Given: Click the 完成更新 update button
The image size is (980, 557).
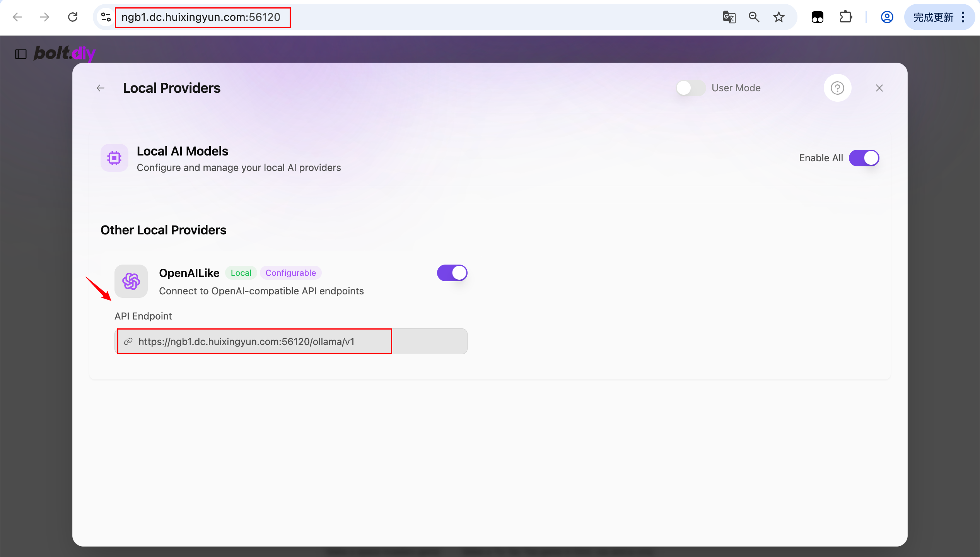Looking at the screenshot, I should [x=933, y=17].
